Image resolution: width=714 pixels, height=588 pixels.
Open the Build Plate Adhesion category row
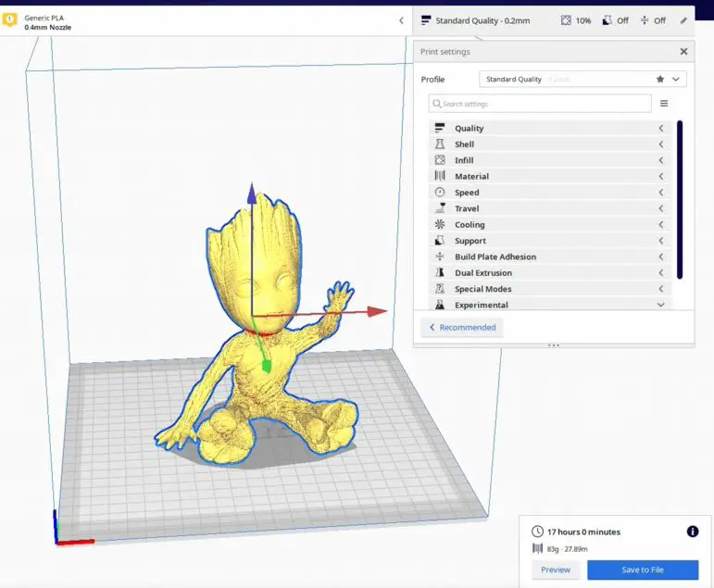pos(549,256)
